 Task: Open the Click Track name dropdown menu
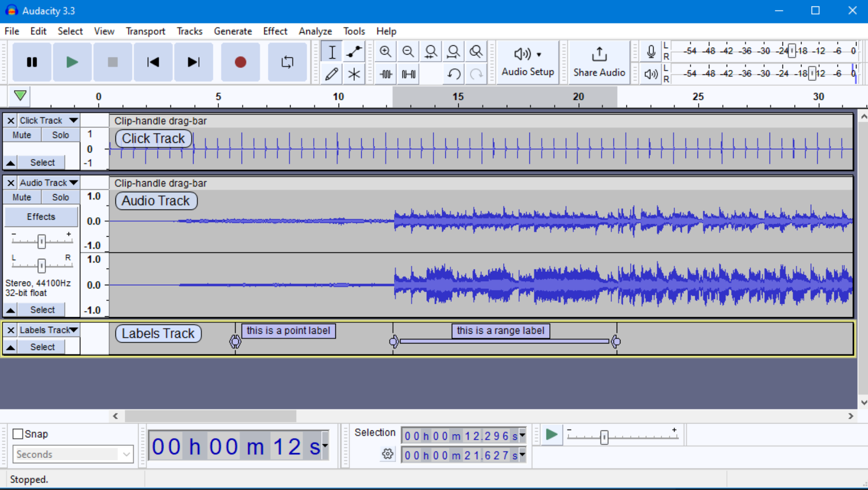pyautogui.click(x=74, y=120)
